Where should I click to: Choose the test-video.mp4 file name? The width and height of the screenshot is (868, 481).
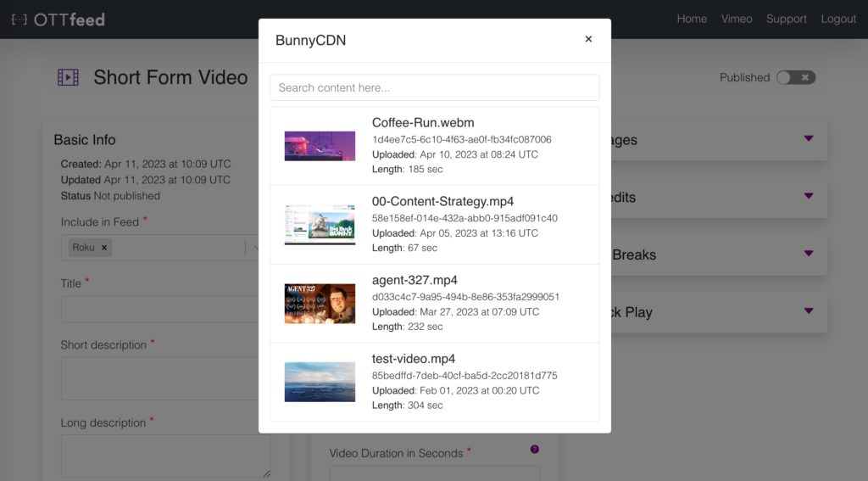tap(414, 359)
